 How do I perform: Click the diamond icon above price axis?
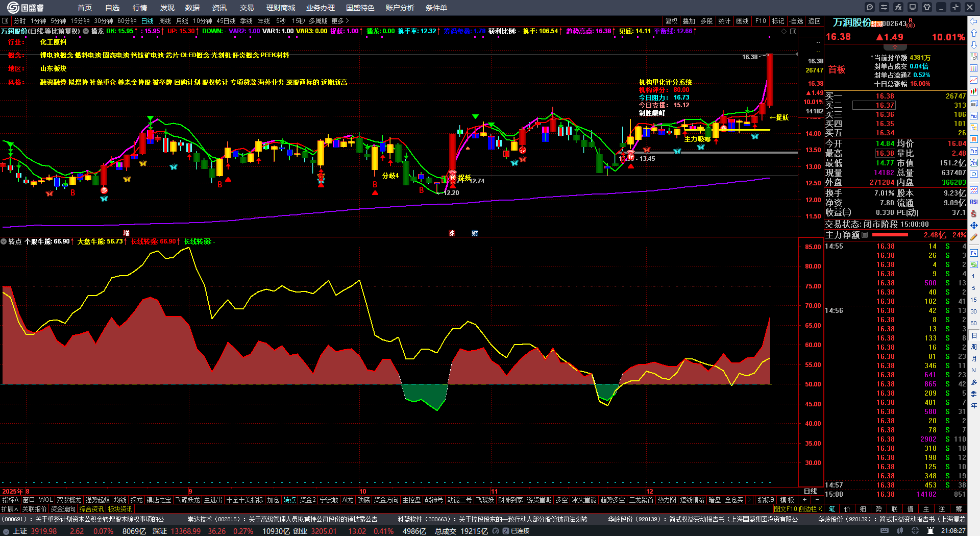(784, 32)
